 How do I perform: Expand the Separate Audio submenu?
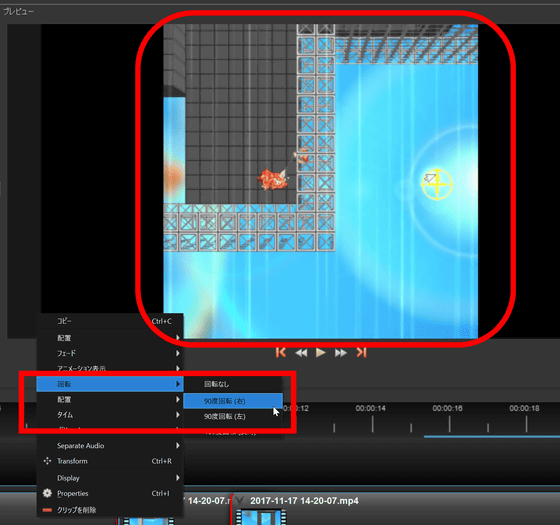coord(110,446)
